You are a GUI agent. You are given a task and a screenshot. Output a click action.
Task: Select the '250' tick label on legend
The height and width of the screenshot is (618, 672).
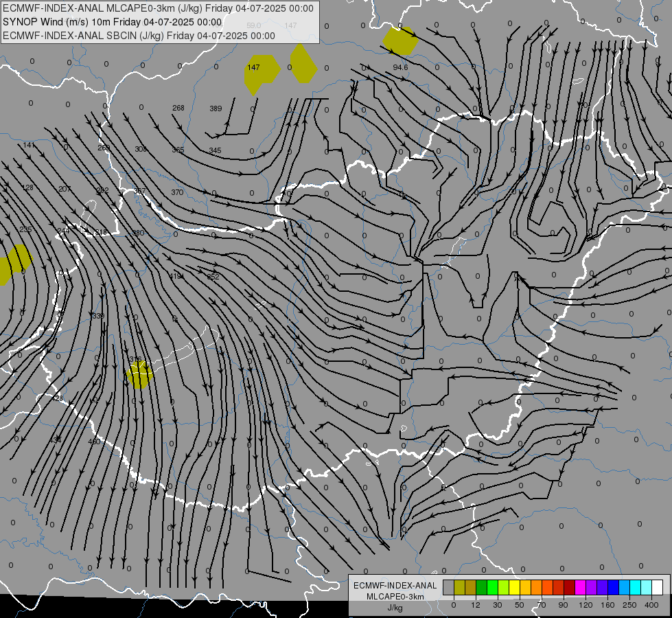click(x=629, y=605)
